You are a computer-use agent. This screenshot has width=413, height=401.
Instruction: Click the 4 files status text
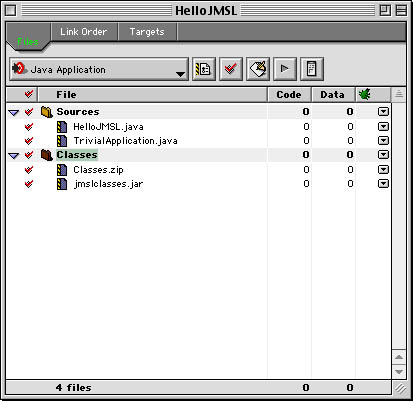point(73,387)
